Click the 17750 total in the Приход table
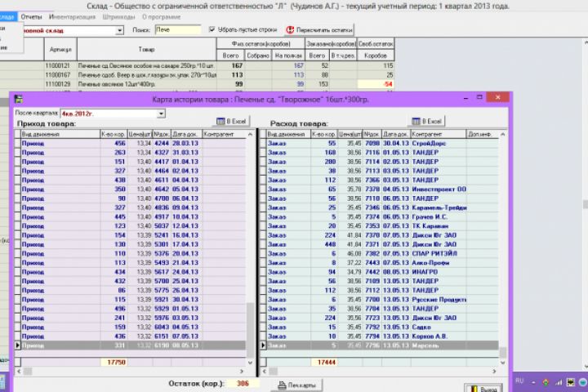This screenshot has height=392, width=588. [114, 362]
